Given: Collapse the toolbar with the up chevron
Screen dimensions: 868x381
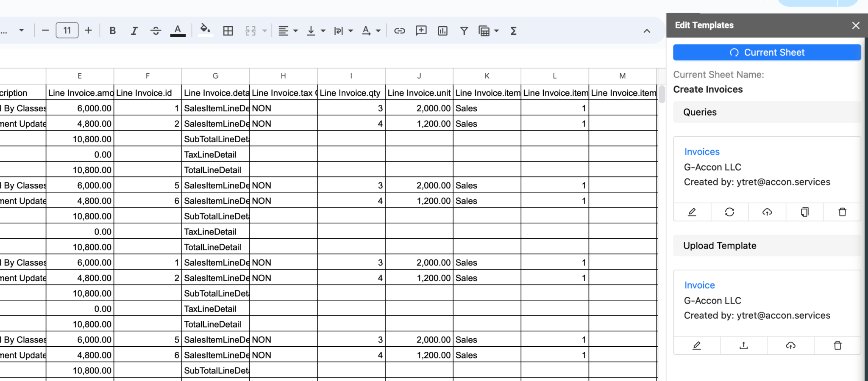Looking at the screenshot, I should pyautogui.click(x=647, y=30).
